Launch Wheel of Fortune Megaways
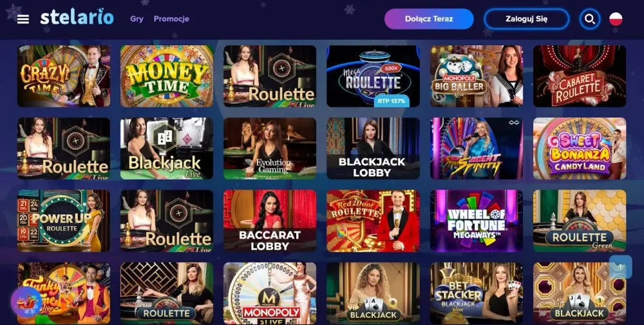This screenshot has height=325, width=644. point(477,221)
